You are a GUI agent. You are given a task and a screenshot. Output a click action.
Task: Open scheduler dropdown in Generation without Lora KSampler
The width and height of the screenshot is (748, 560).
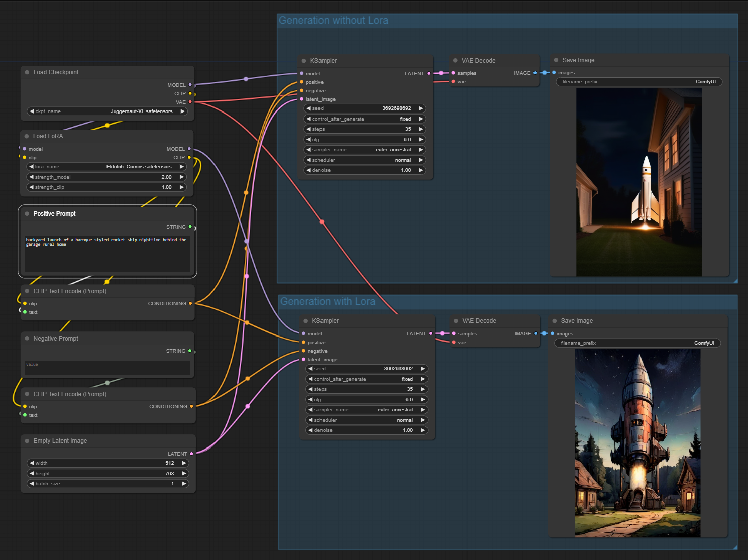365,160
